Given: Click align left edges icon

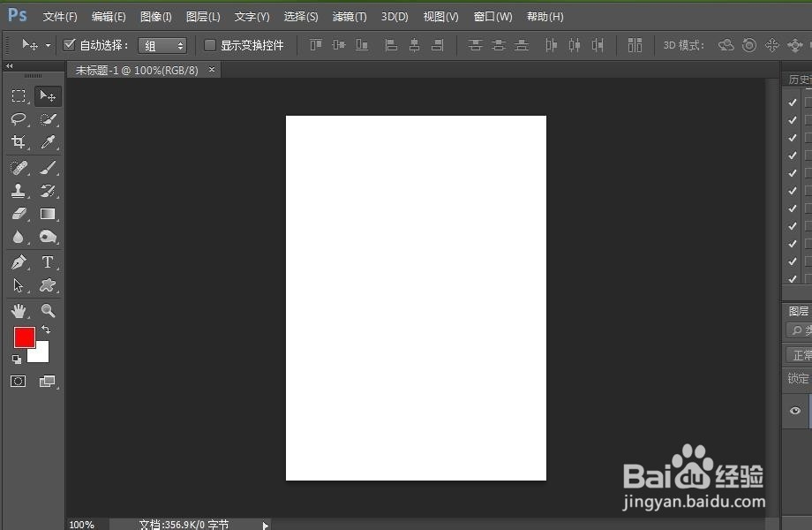Looking at the screenshot, I should click(x=391, y=45).
